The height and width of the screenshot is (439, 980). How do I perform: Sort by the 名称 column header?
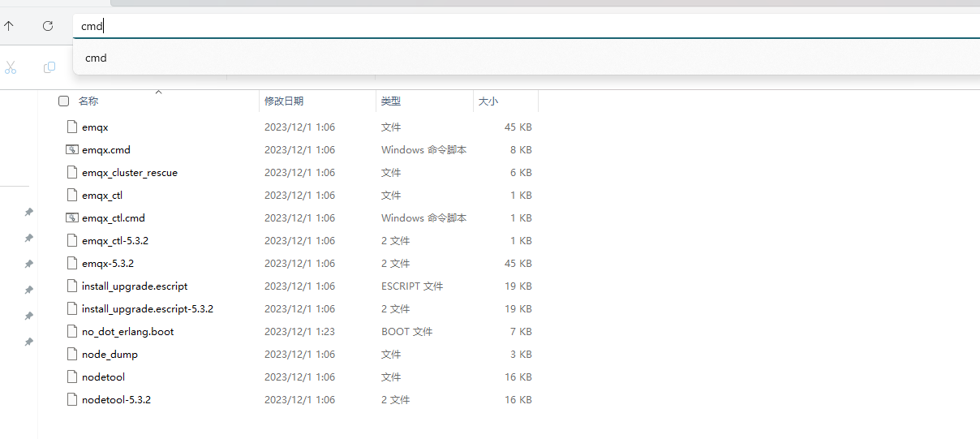88,101
